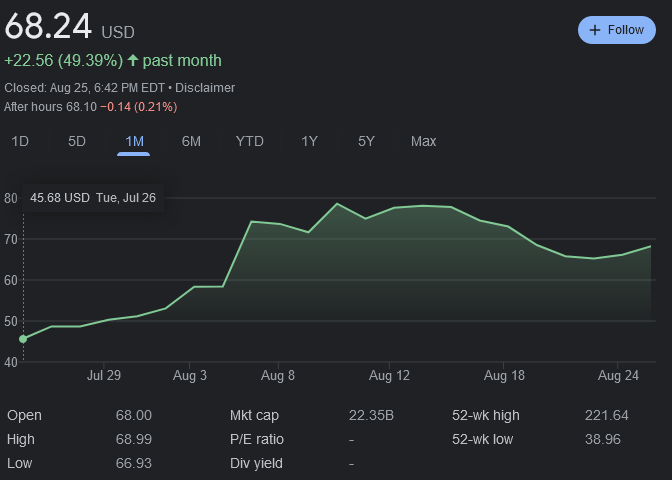Click the past month label
Viewport: 672px width, 480px height.
[x=182, y=60]
